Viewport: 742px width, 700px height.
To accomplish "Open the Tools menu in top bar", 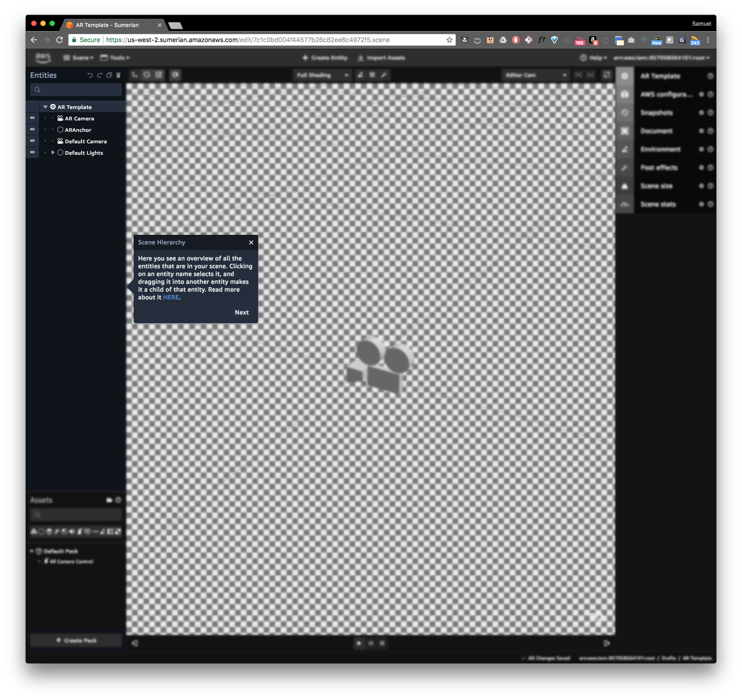I will (115, 58).
